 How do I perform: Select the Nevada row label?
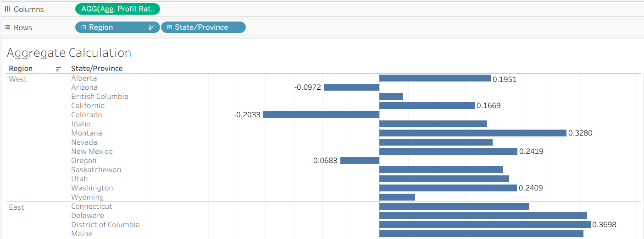click(x=84, y=142)
